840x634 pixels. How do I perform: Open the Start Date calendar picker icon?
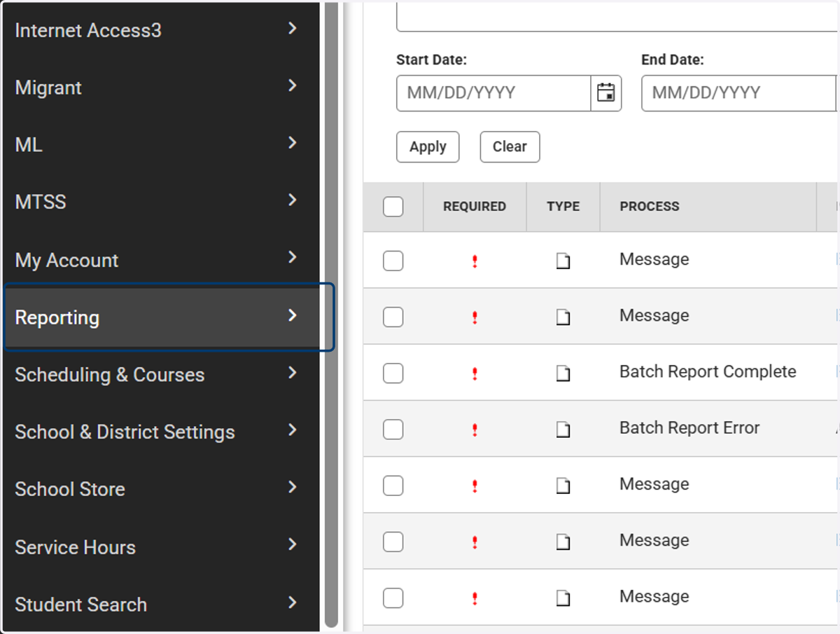(x=606, y=93)
